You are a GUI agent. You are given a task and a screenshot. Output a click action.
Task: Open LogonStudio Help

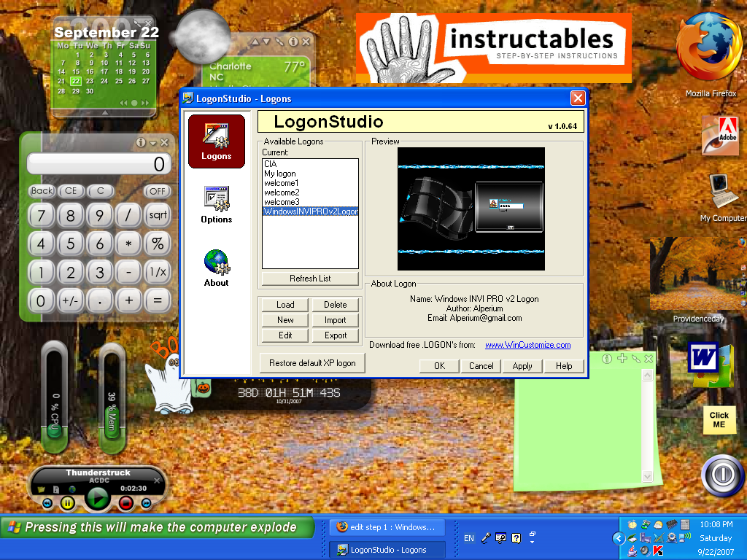click(x=564, y=366)
